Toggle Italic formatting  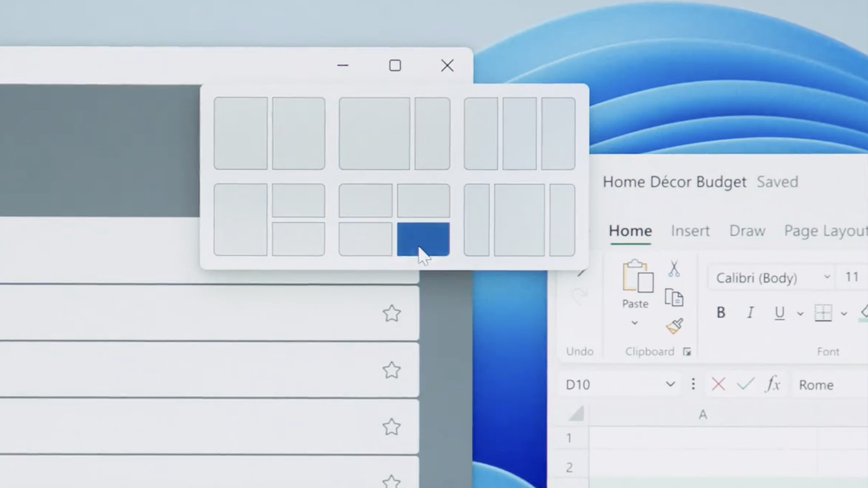click(750, 313)
